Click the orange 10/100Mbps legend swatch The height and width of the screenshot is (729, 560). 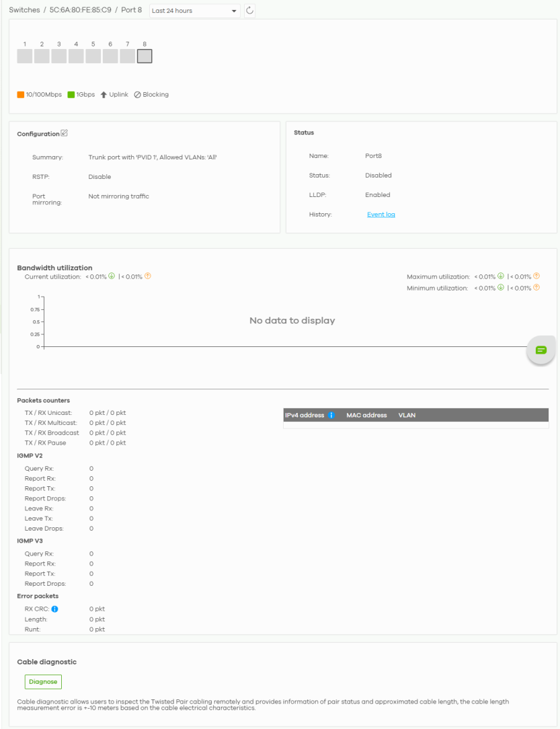21,95
